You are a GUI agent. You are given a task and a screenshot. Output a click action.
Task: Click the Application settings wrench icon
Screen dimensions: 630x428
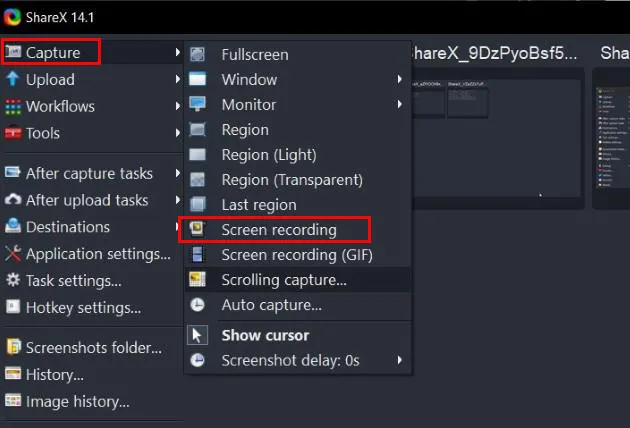tap(13, 254)
